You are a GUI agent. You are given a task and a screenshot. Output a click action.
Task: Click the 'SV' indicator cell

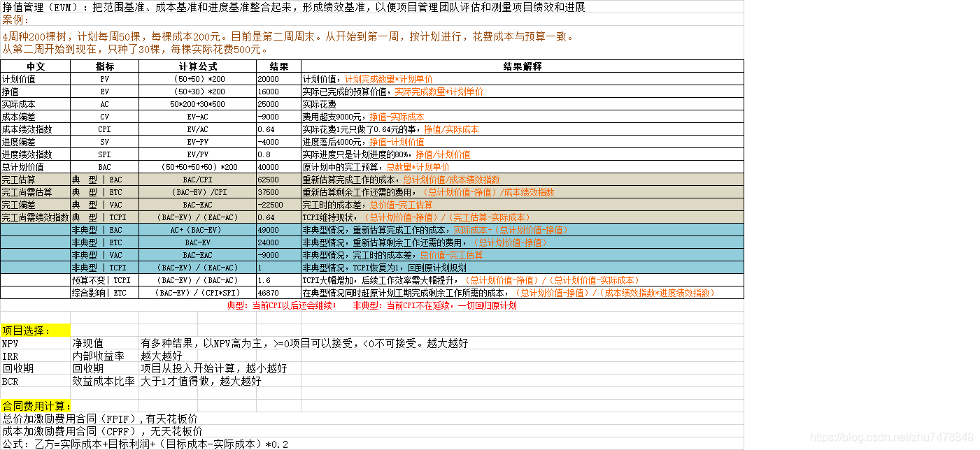tap(105, 142)
